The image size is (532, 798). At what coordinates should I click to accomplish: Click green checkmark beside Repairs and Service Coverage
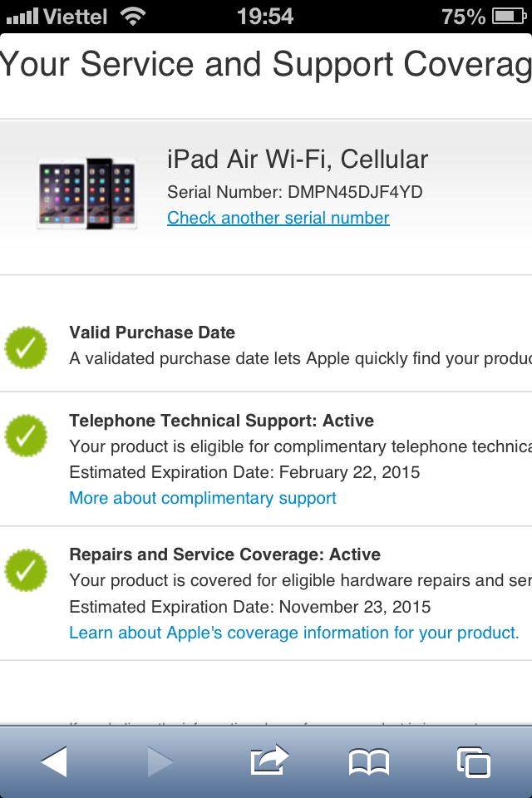pos(26,570)
